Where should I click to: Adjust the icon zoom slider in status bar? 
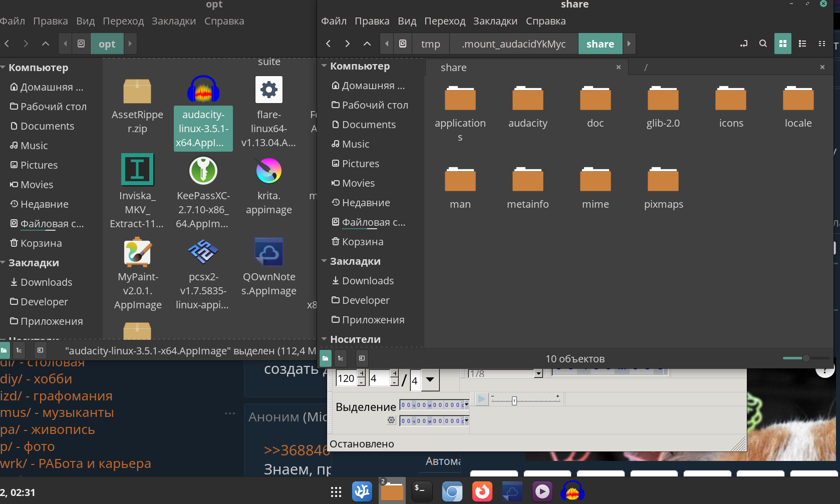tap(805, 358)
